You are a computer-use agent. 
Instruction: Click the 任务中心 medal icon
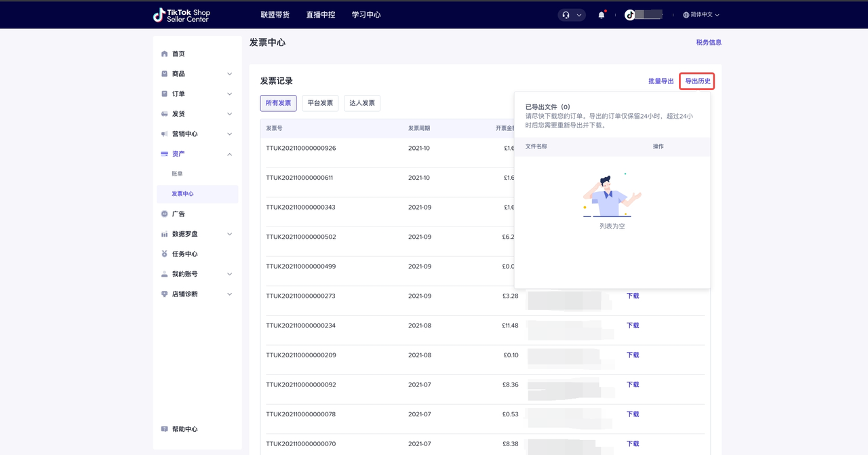(164, 254)
